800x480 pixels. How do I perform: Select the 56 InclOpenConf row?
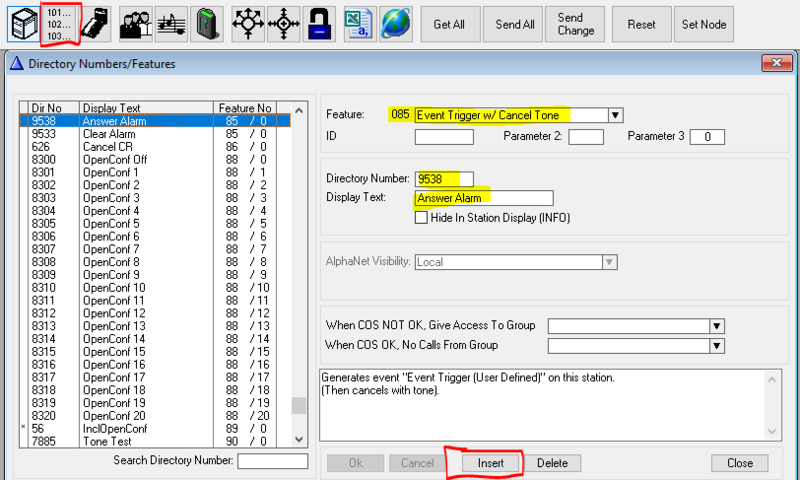156,428
